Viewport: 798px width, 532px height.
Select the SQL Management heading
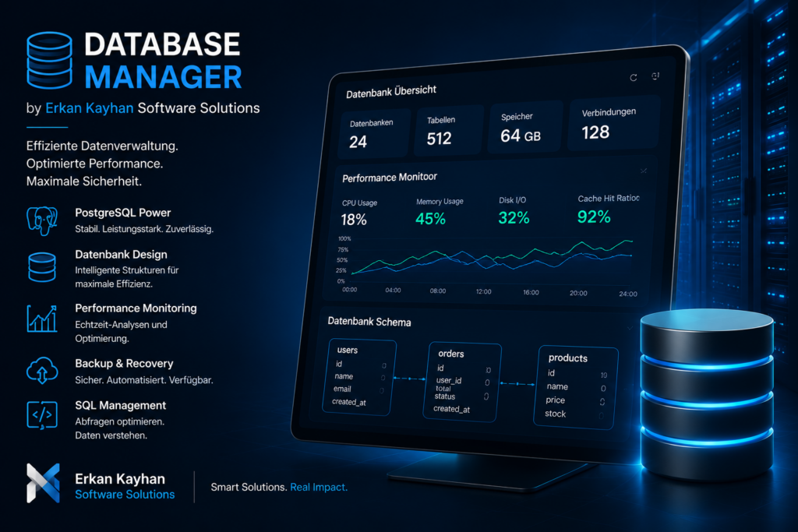pos(121,405)
